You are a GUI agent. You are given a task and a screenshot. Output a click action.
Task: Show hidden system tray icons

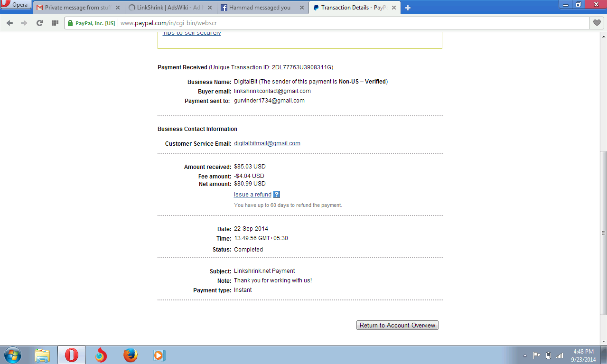525,355
